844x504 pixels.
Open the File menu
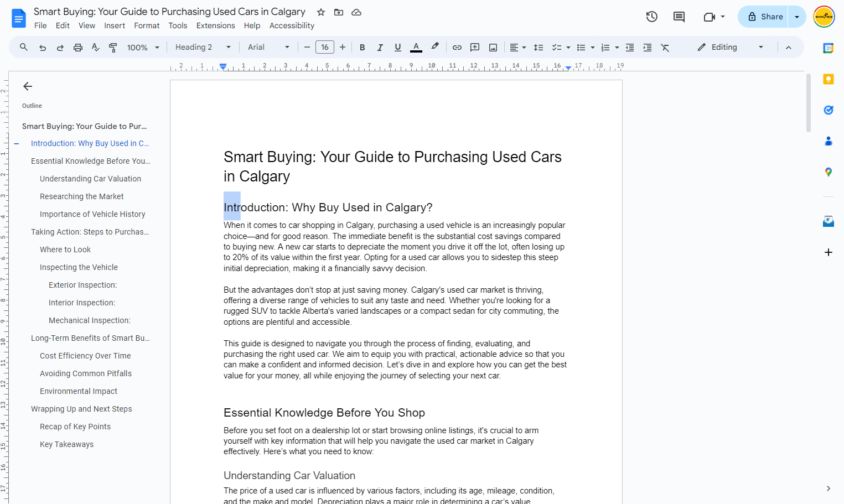(x=40, y=25)
